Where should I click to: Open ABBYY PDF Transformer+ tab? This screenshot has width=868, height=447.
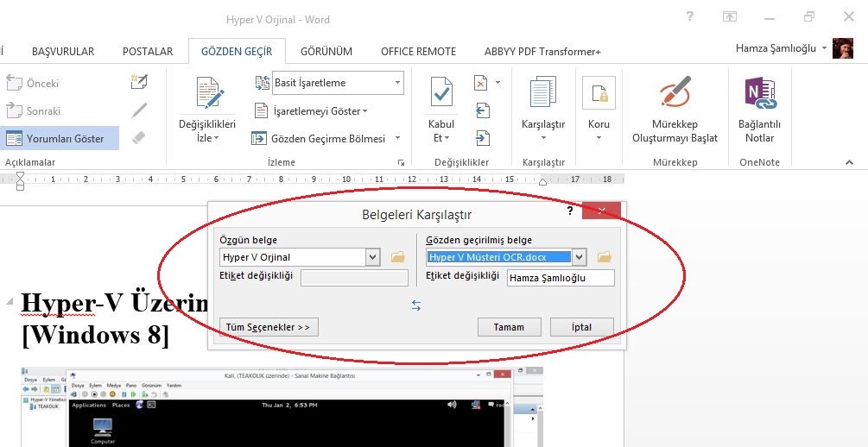point(542,52)
